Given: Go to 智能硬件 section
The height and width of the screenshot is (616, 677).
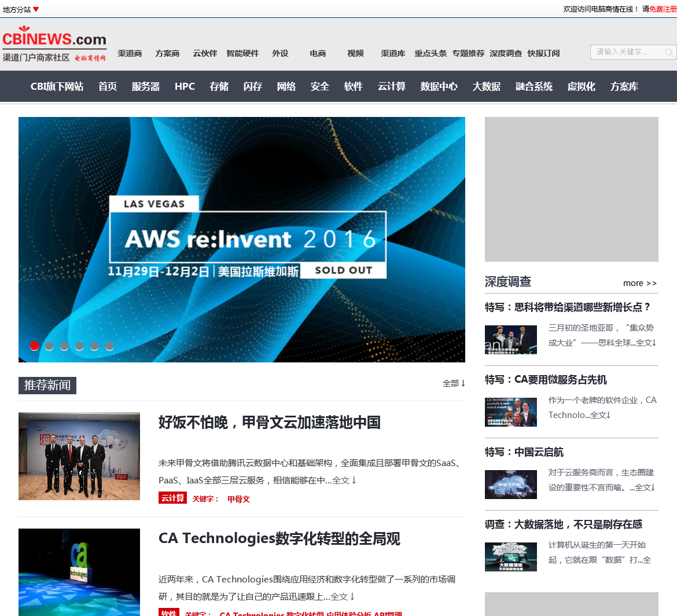Looking at the screenshot, I should pyautogui.click(x=242, y=53).
